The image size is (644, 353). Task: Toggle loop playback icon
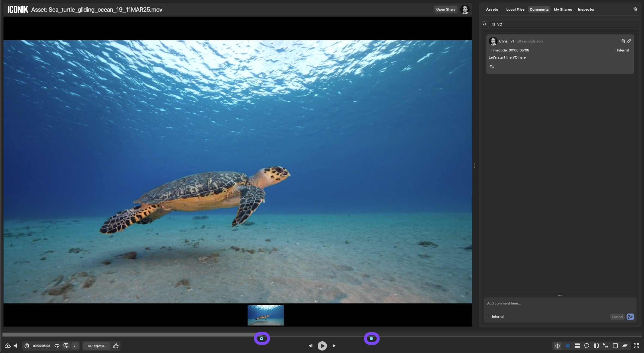coord(57,346)
